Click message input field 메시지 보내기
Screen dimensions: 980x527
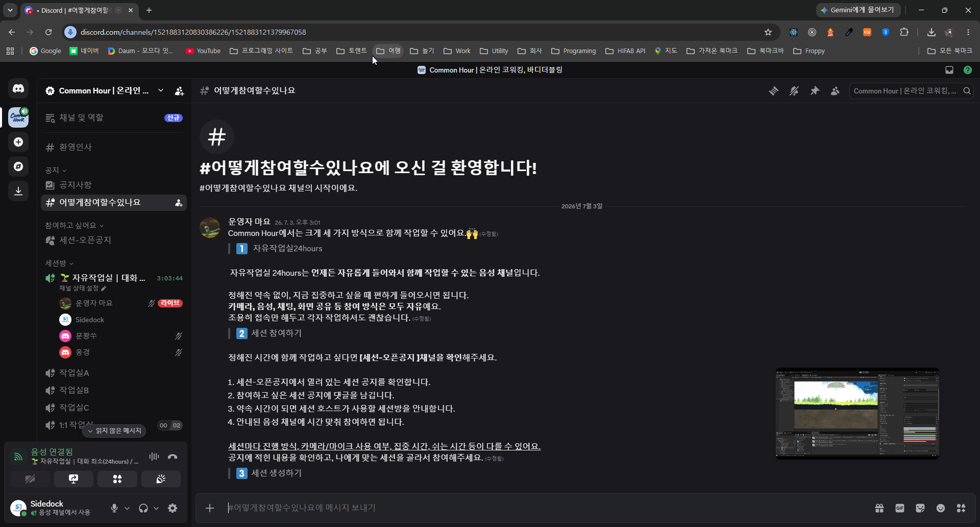(546, 508)
